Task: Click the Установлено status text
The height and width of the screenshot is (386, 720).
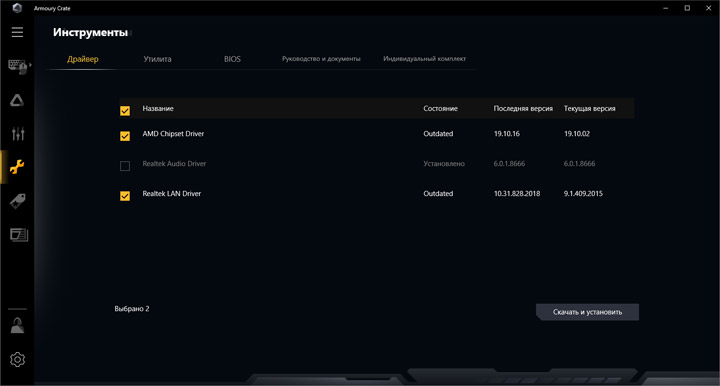Action: (444, 163)
